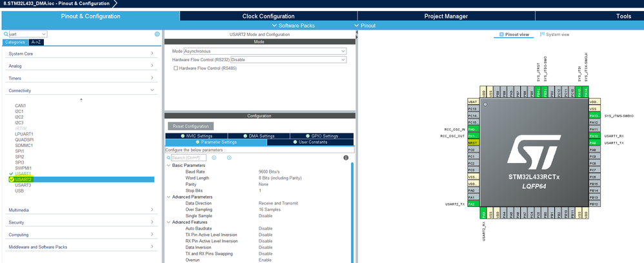Image resolution: width=644 pixels, height=263 pixels.
Task: Collapse the Advanced Features group
Action: click(x=168, y=222)
